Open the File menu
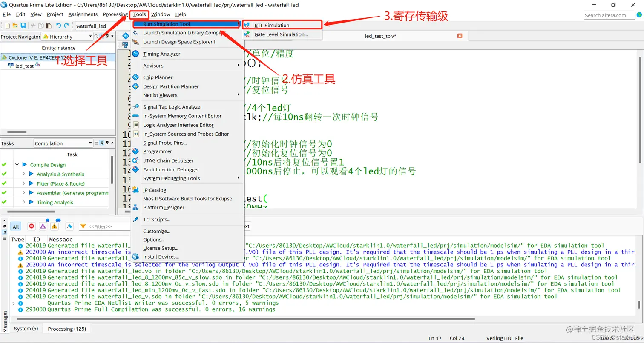This screenshot has height=343, width=644. click(x=6, y=14)
